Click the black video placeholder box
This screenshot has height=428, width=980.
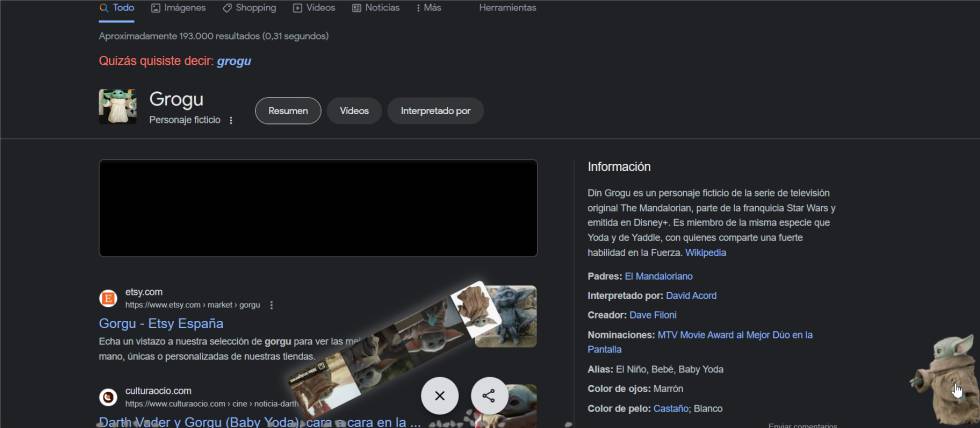click(x=318, y=208)
